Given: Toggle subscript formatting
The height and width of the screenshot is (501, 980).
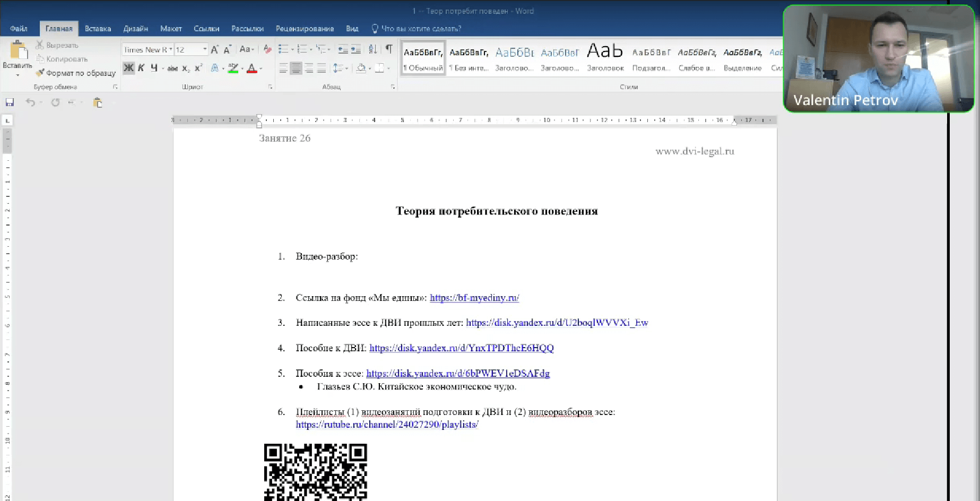Looking at the screenshot, I should (x=186, y=68).
